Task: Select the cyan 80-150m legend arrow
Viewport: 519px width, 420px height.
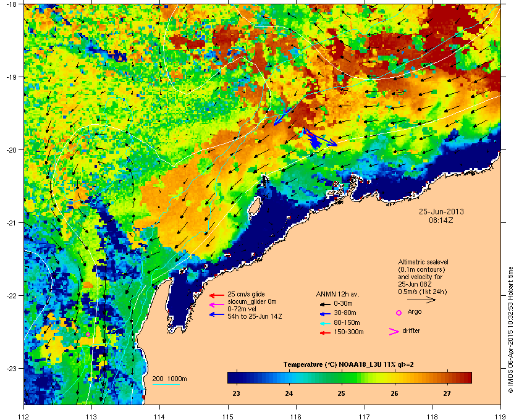Action: 326,323
